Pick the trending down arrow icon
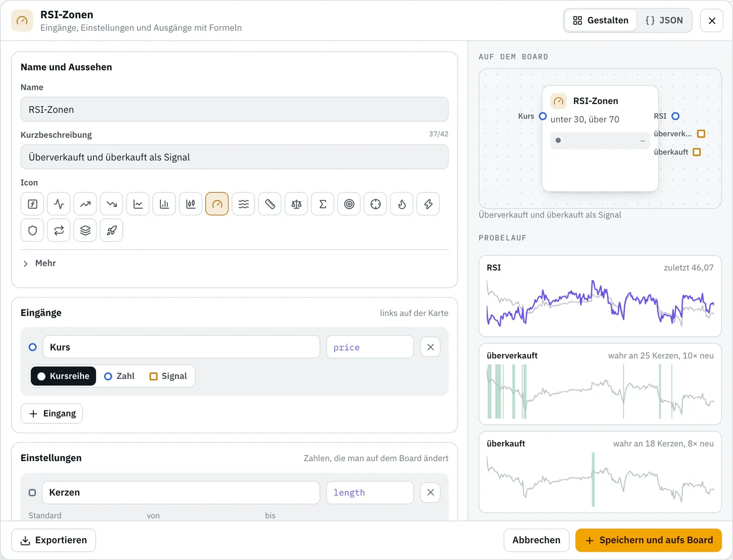733x560 pixels. tap(111, 204)
